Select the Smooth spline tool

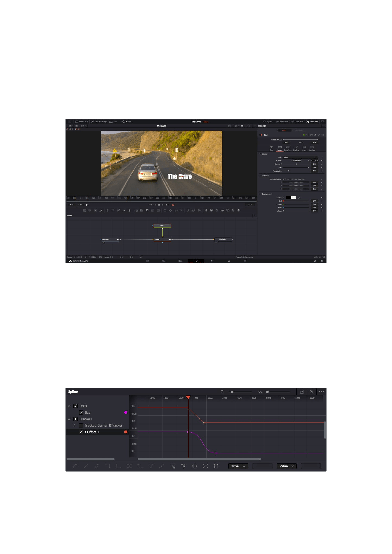75,466
